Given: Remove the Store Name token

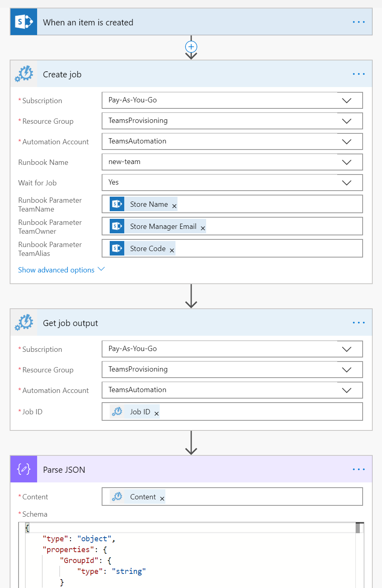Looking at the screenshot, I should (174, 206).
